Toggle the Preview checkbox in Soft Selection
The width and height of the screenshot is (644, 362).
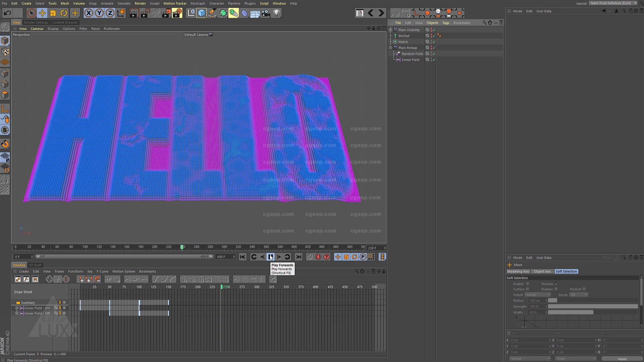(x=556, y=284)
